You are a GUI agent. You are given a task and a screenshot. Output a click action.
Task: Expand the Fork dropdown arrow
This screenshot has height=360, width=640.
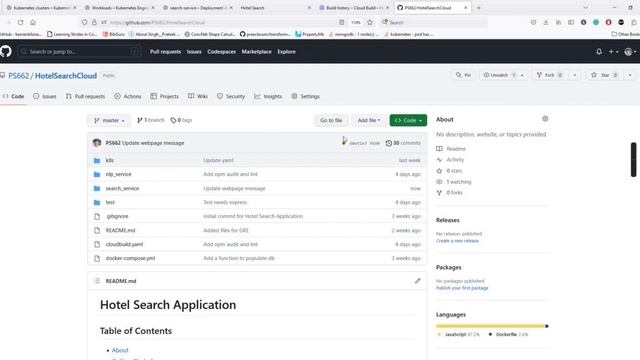pos(575,75)
